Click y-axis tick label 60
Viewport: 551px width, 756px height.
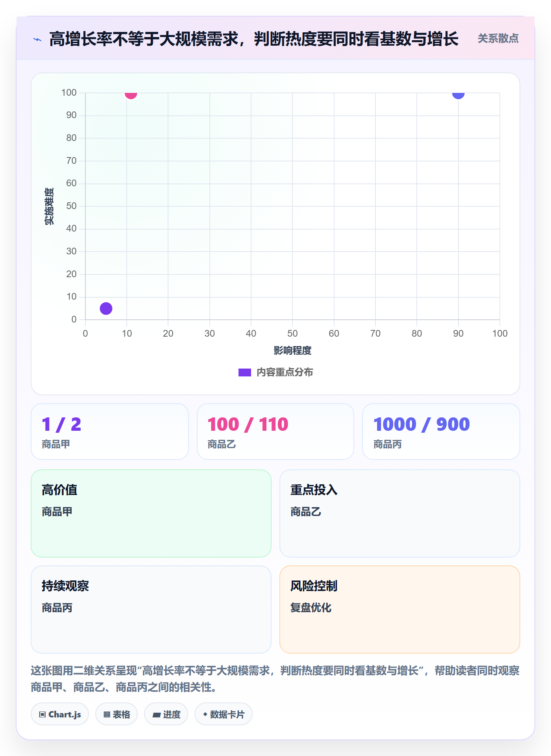pyautogui.click(x=71, y=183)
